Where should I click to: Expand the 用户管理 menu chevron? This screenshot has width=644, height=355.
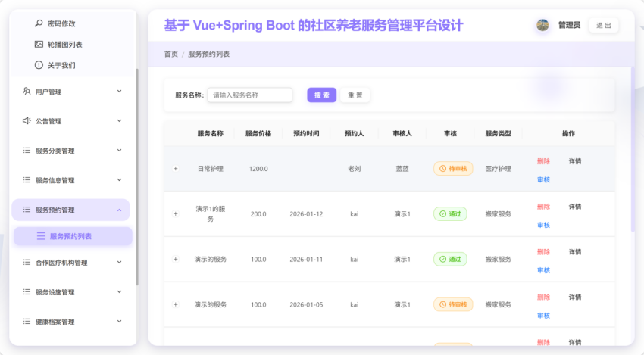click(119, 91)
